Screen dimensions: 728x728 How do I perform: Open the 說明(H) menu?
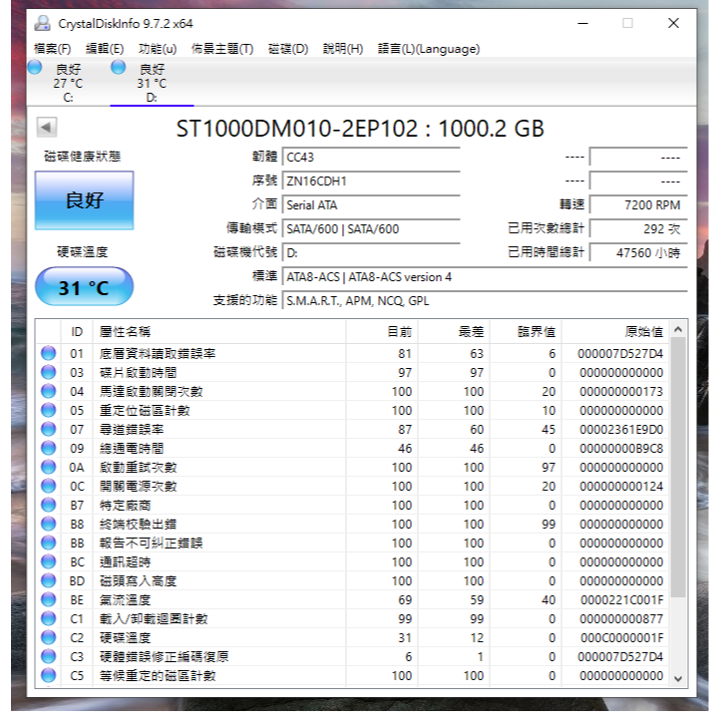[343, 49]
